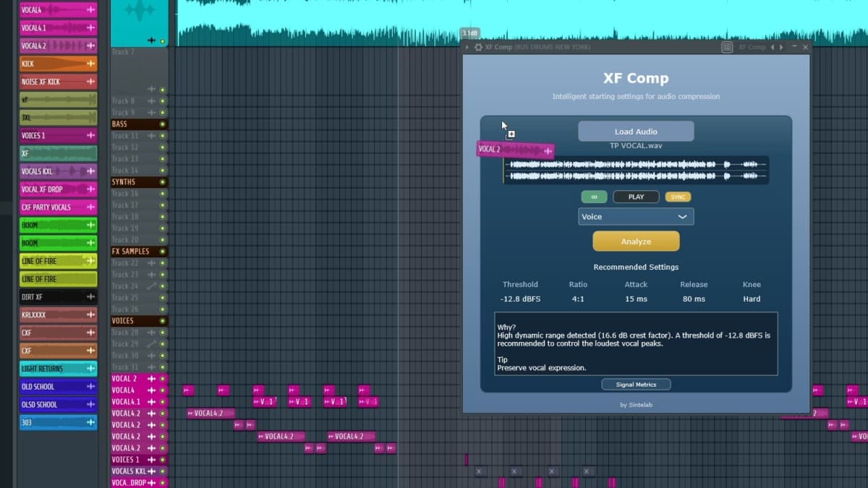Viewport: 868px width, 488px height.
Task: Click the TP VOCAL.wav file name
Action: click(x=636, y=145)
